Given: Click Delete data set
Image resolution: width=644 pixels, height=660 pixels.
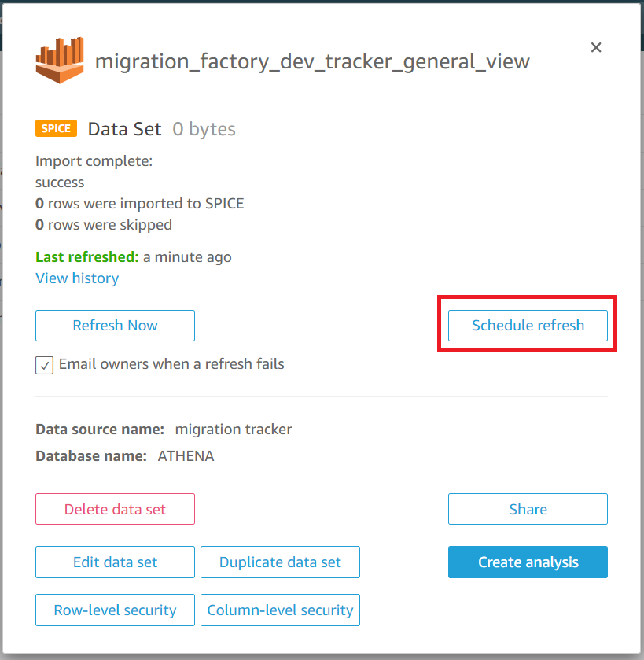Looking at the screenshot, I should [115, 509].
